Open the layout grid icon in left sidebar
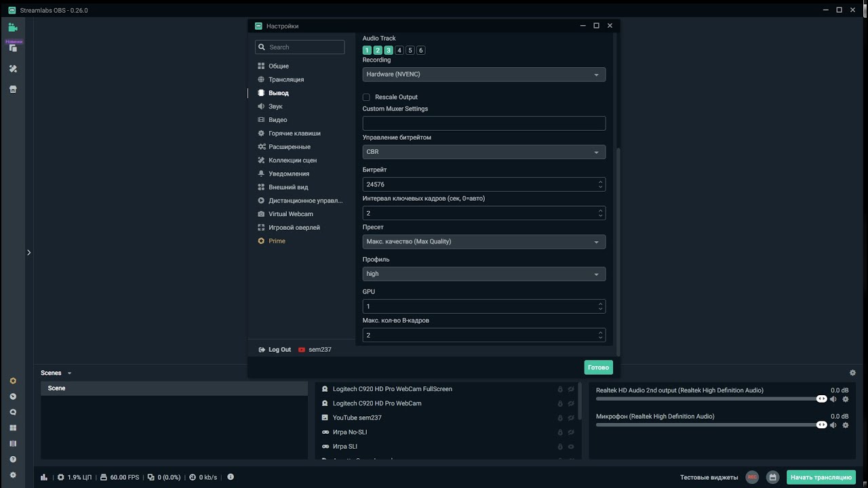Viewport: 868px width, 488px height. coord(13,428)
